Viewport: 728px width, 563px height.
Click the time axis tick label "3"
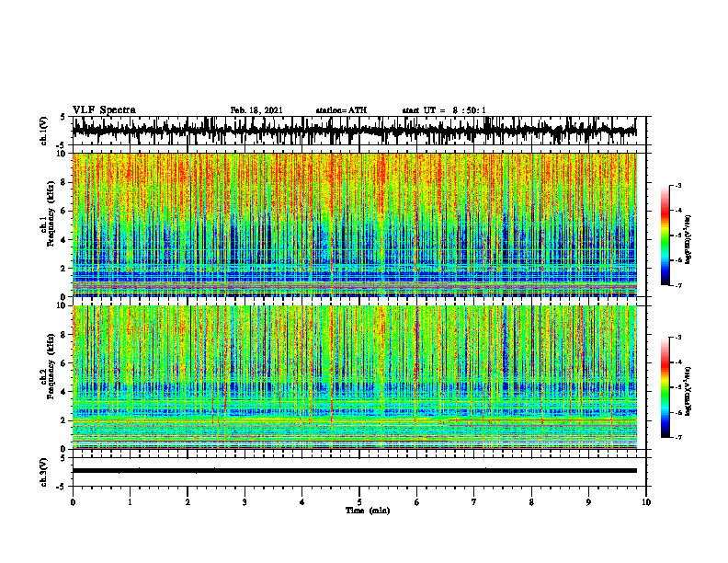pos(245,502)
